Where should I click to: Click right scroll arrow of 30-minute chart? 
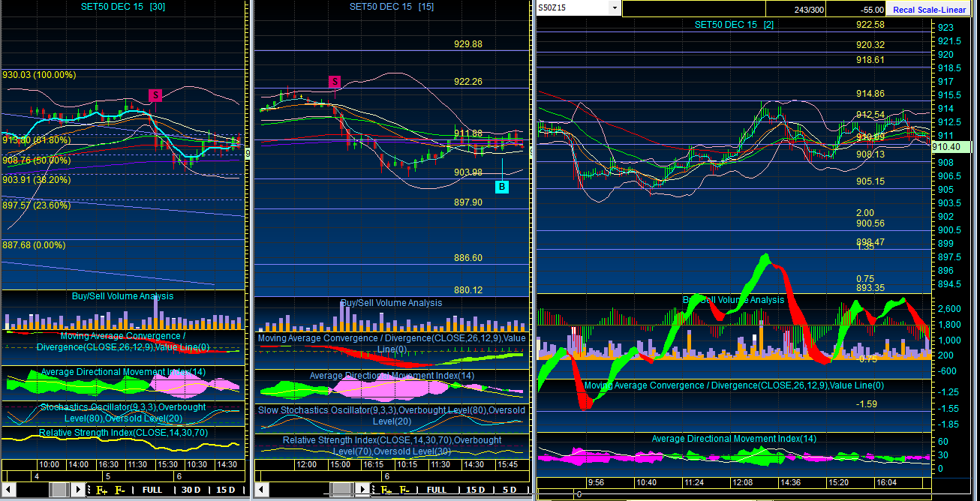tap(79, 490)
